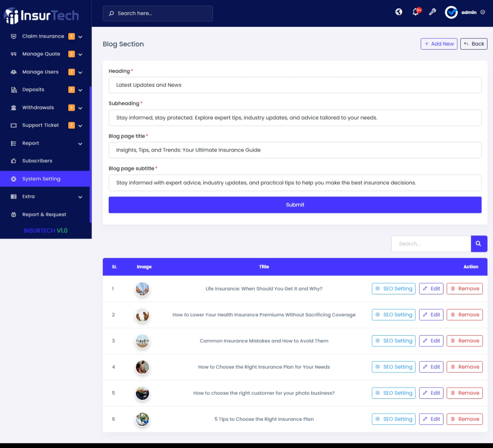
Task: Click the Report list icon
Action: pos(14,143)
